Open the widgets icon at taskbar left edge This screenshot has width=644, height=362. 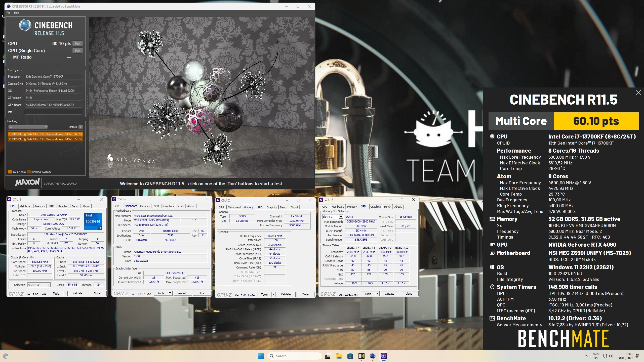(x=6, y=356)
